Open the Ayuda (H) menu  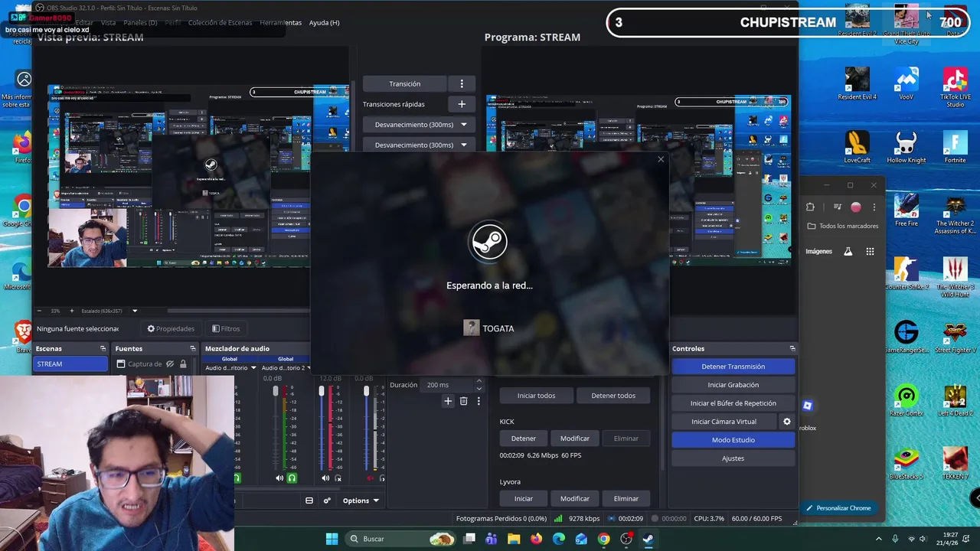[x=324, y=22]
